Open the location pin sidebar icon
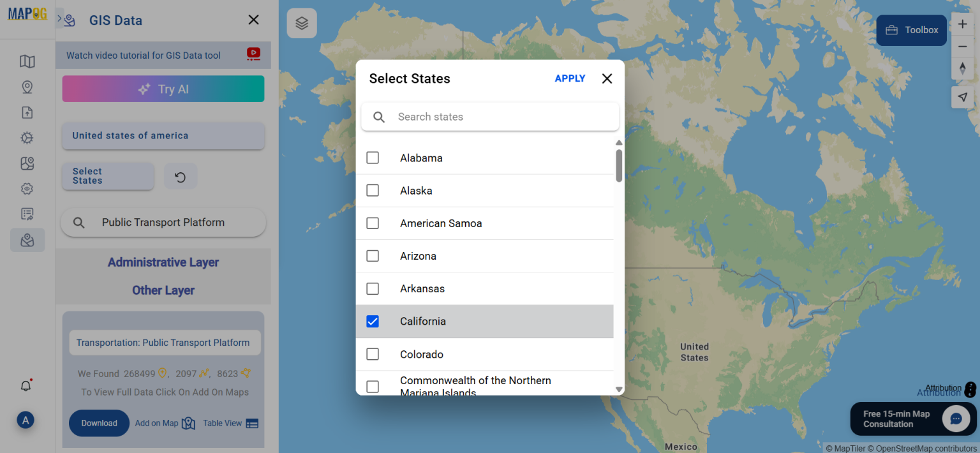This screenshot has height=453, width=980. click(27, 87)
